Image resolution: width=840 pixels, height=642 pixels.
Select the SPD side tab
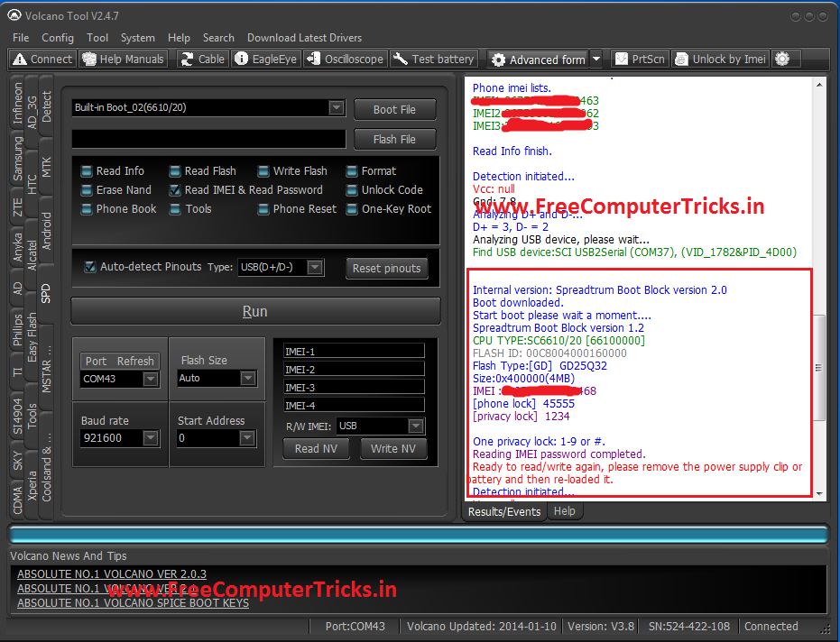click(x=46, y=294)
